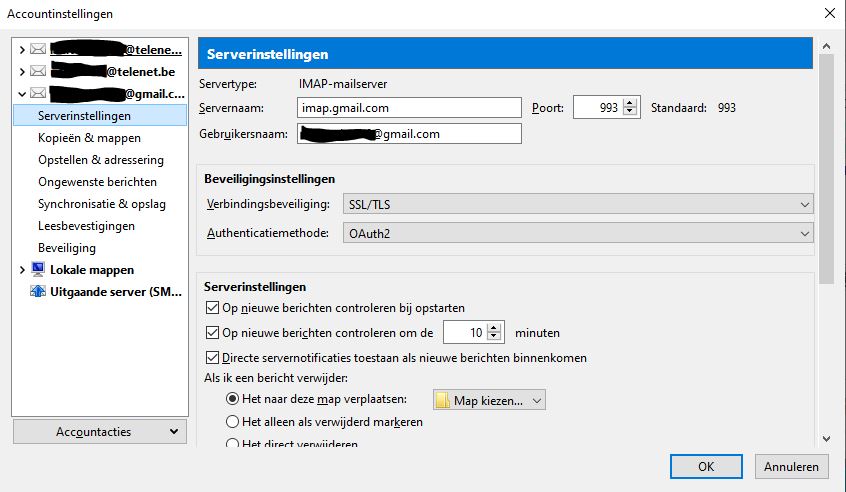The width and height of the screenshot is (846, 492).
Task: Click the Poort number field showing 993
Action: [598, 107]
